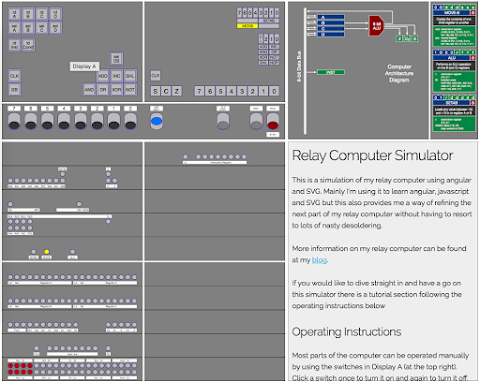The height and width of the screenshot is (382, 480).
Task: Toggle the ld C switch
Action: [42, 14]
